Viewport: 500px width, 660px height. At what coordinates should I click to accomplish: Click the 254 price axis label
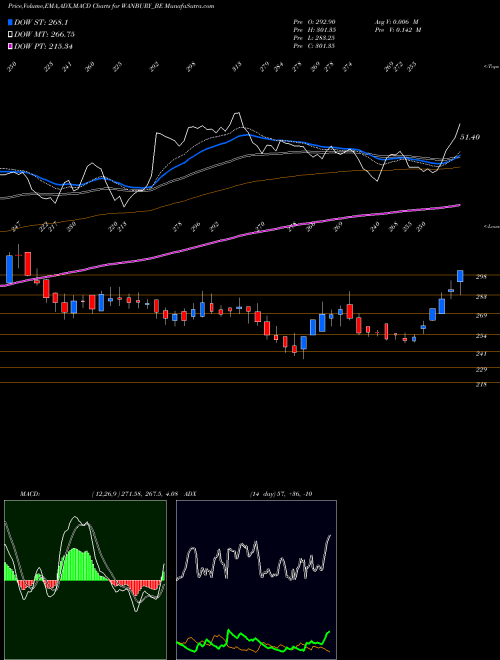(481, 336)
